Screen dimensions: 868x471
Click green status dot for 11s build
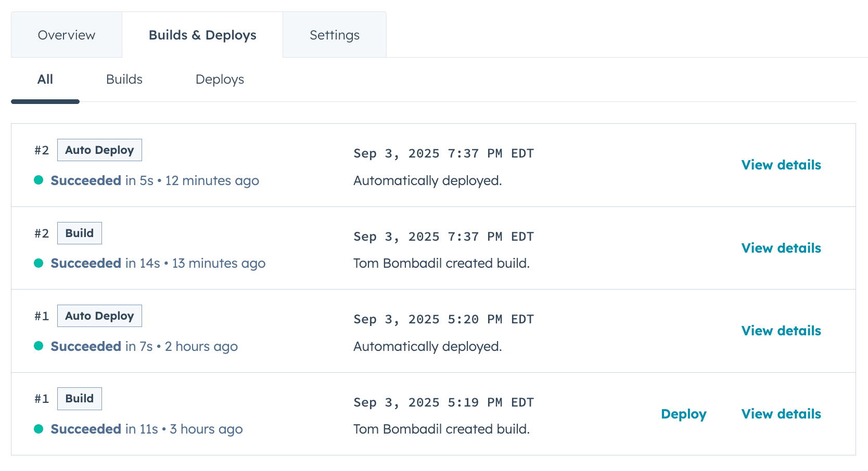point(39,429)
